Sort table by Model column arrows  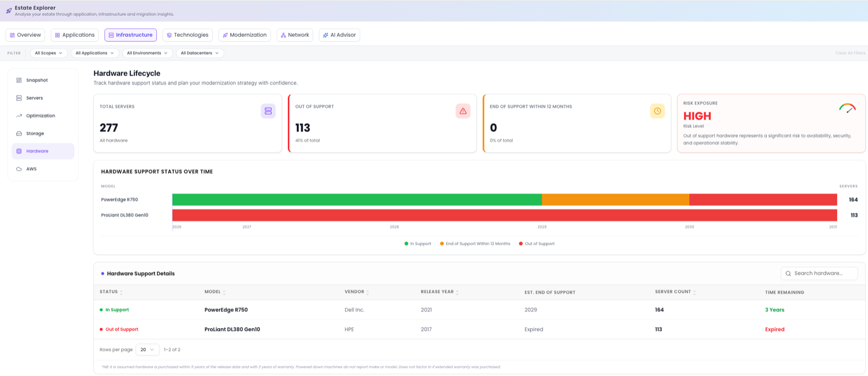pyautogui.click(x=224, y=293)
